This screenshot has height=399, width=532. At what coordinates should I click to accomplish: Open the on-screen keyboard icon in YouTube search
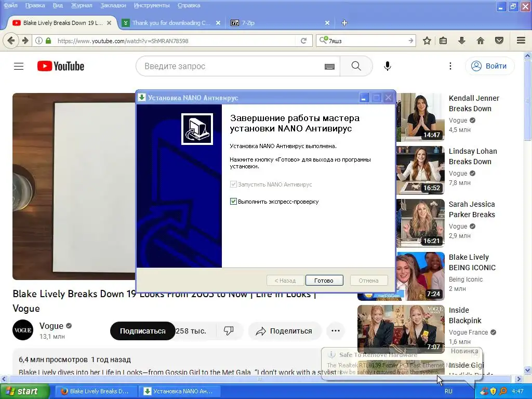[329, 66]
